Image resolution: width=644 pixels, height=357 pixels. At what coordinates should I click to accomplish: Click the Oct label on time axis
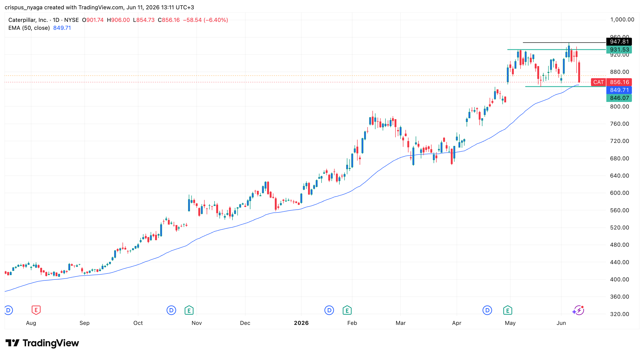[x=138, y=323]
